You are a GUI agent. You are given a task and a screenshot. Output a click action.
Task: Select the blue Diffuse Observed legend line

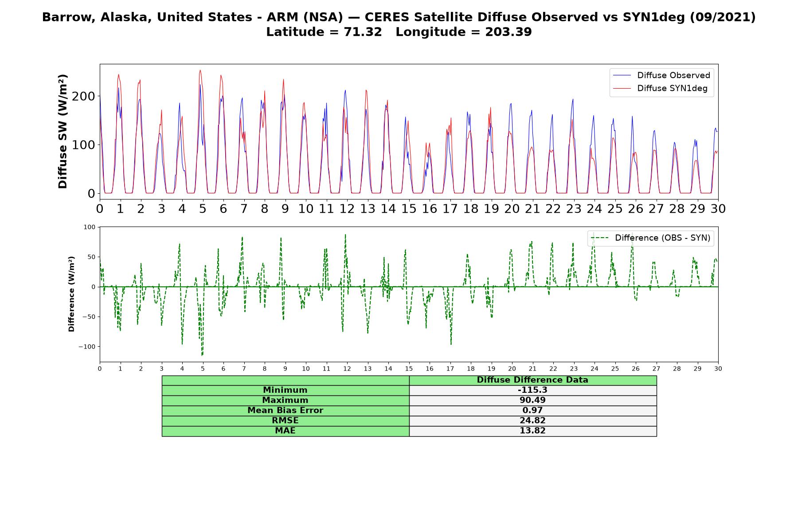pos(622,76)
